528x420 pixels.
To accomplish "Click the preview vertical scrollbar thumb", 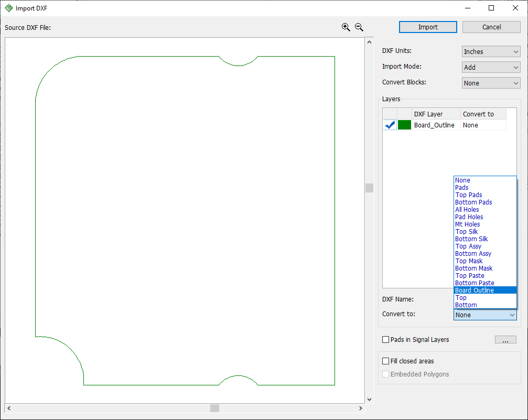I will (x=370, y=188).
